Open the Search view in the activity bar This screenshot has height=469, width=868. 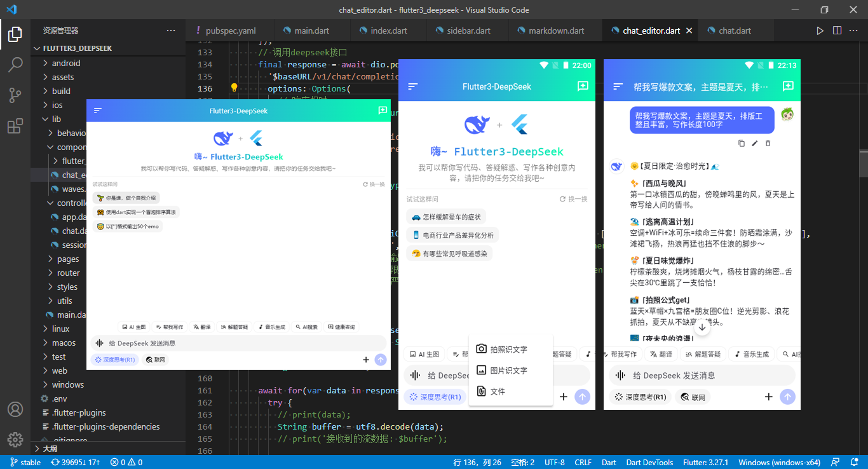[x=15, y=65]
